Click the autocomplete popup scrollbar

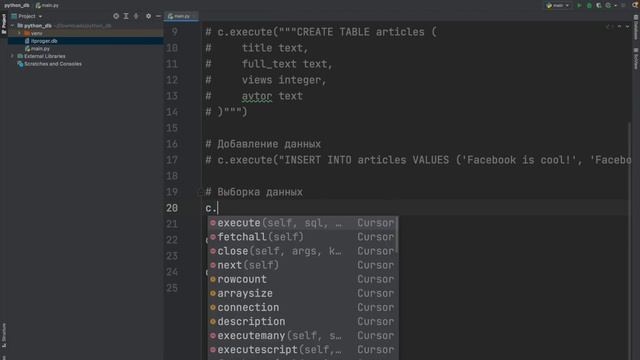pyautogui.click(x=397, y=236)
